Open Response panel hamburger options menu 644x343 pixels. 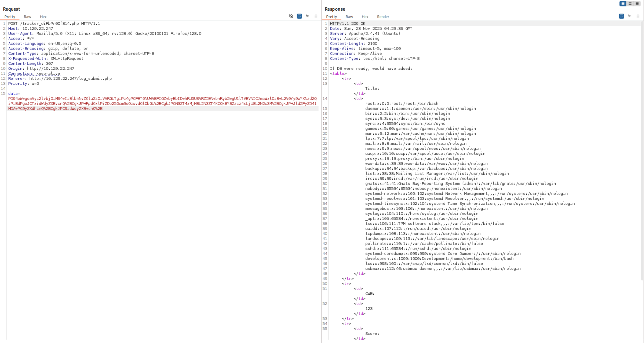tap(638, 16)
